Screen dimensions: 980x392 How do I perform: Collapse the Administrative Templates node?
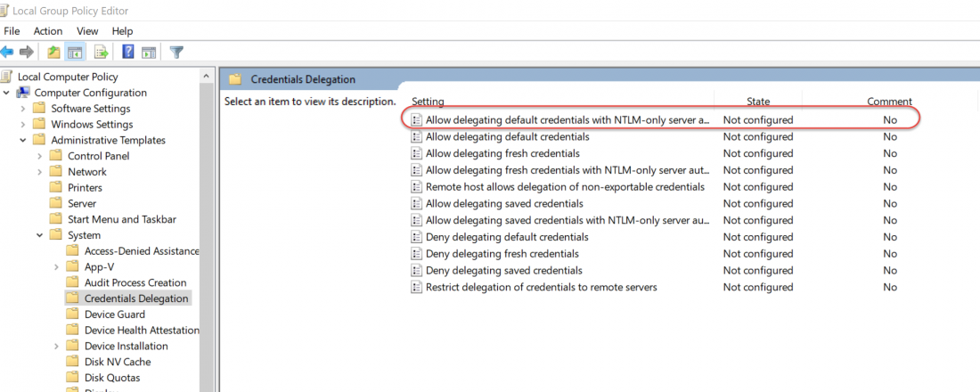tap(23, 140)
